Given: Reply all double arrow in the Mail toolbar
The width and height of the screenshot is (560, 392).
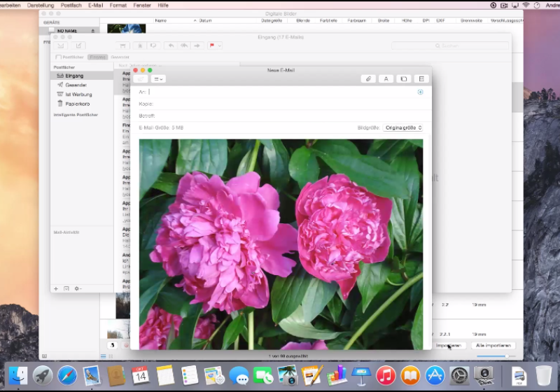Looking at the screenshot, I should pos(184,45).
